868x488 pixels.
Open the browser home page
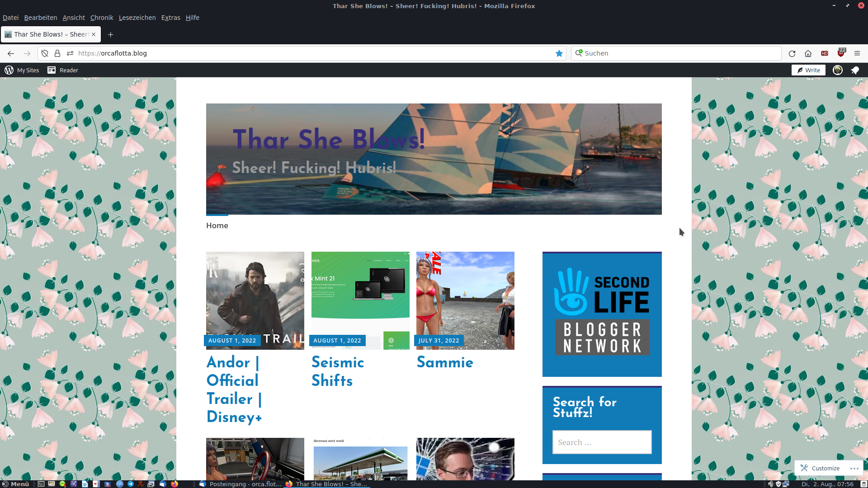click(808, 53)
